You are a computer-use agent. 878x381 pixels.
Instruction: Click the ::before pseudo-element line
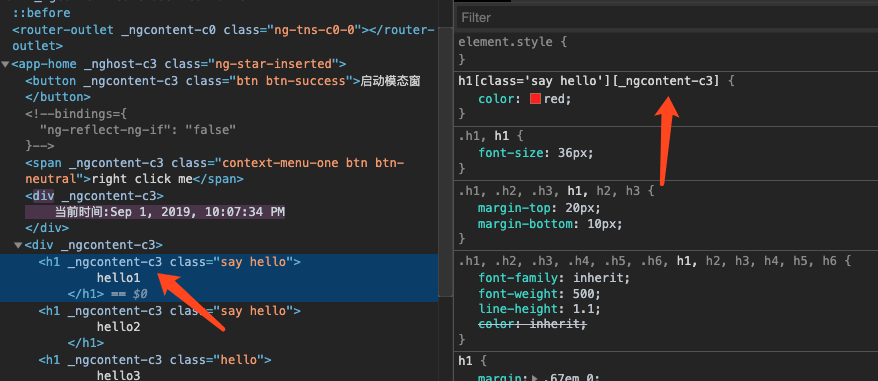[x=41, y=13]
